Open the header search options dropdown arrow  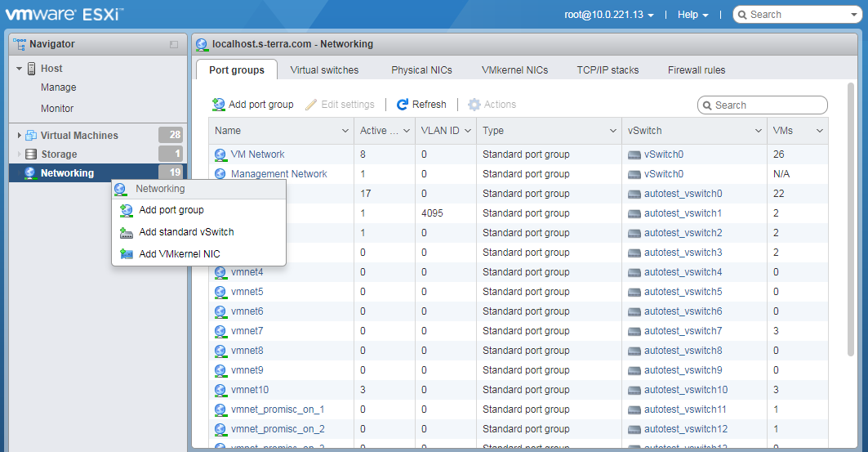click(x=854, y=15)
